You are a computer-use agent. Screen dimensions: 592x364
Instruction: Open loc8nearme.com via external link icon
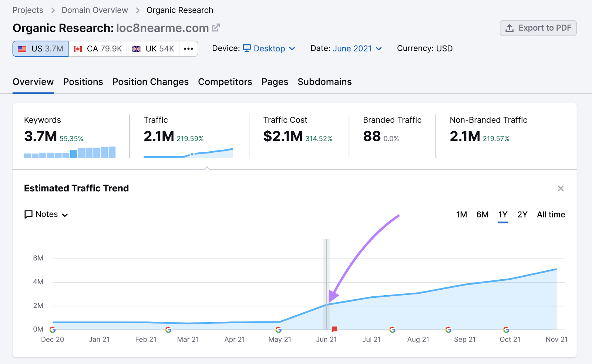216,27
